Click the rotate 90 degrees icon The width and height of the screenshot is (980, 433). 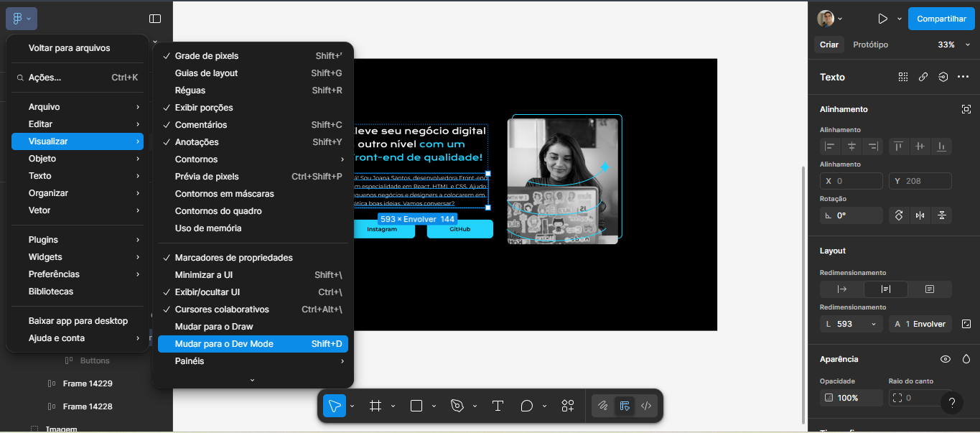[899, 215]
